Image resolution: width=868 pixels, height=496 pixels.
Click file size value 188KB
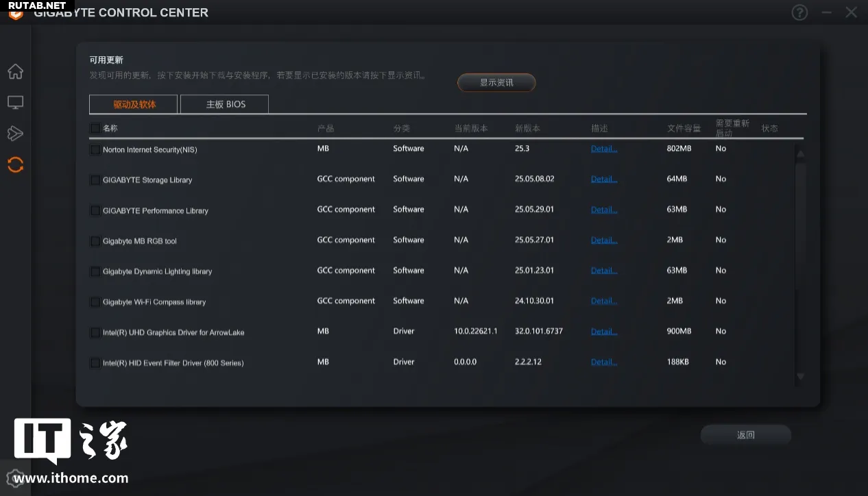pyautogui.click(x=677, y=362)
